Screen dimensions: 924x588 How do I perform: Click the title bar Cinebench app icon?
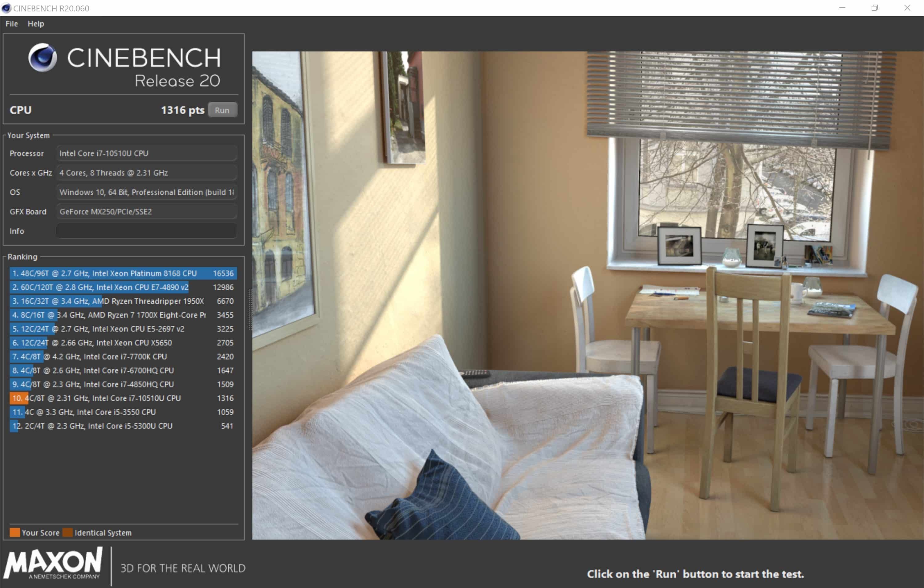(6, 8)
